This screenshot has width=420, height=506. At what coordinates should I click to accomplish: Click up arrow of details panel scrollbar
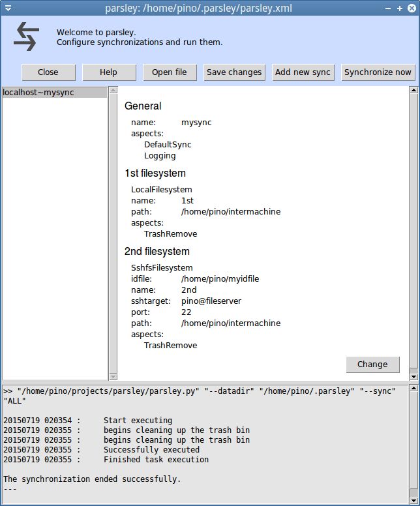coord(413,91)
